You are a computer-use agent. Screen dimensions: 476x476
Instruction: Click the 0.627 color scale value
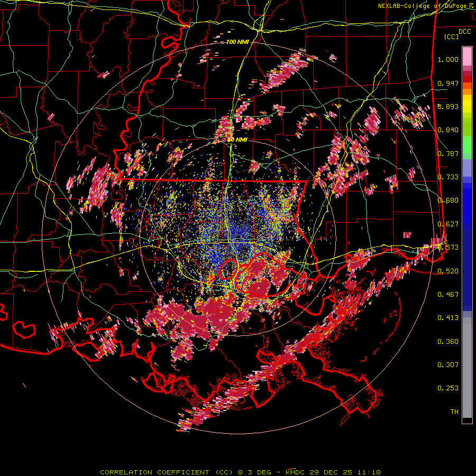[448, 224]
